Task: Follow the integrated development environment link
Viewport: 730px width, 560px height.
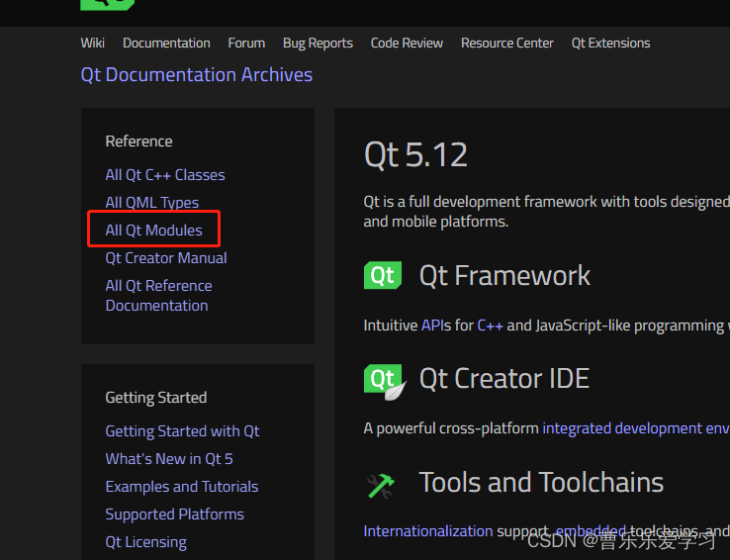Action: (x=636, y=428)
